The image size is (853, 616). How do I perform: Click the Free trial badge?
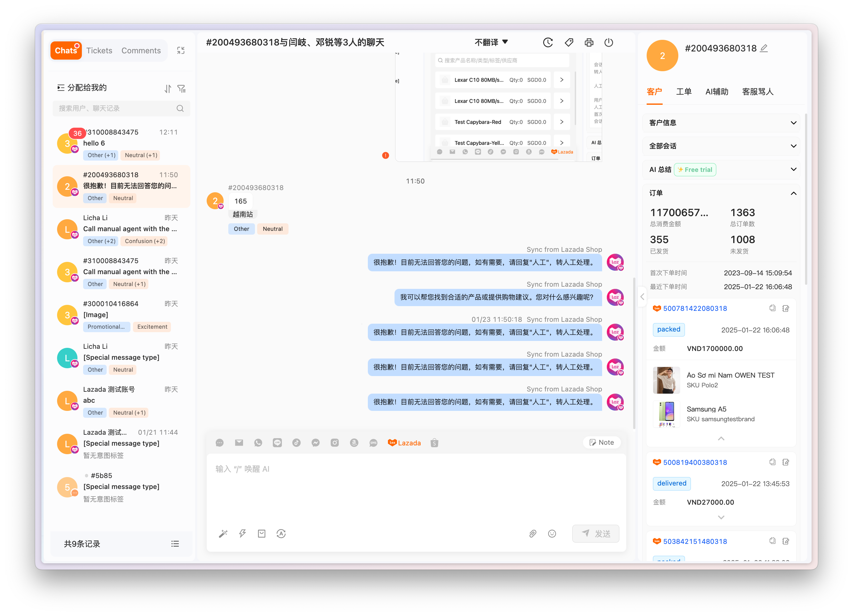click(x=695, y=170)
